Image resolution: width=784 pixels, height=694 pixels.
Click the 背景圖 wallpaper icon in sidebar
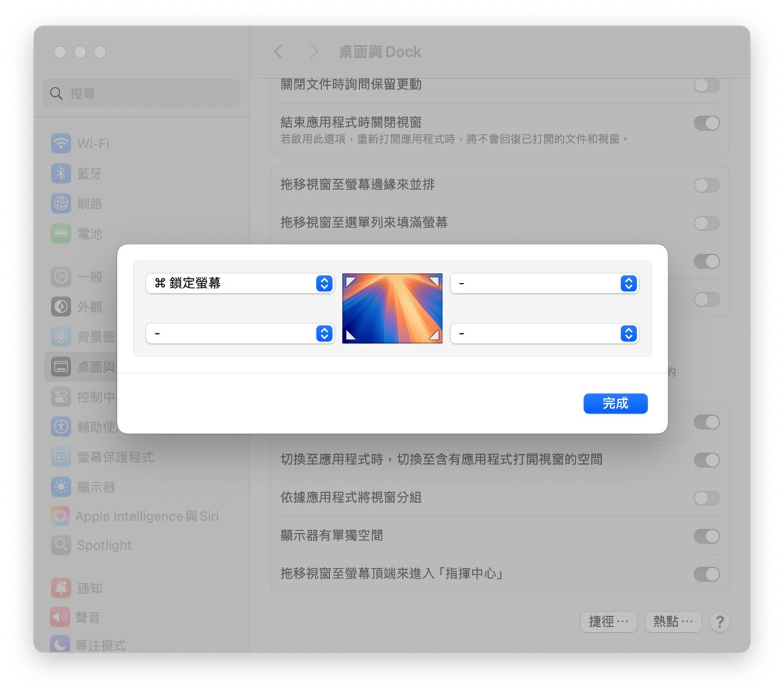tap(61, 337)
